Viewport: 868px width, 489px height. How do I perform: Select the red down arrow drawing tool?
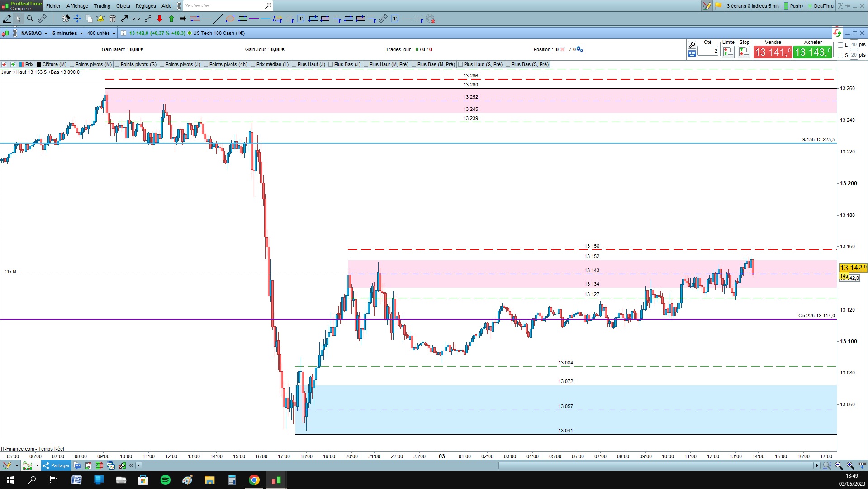click(x=160, y=19)
